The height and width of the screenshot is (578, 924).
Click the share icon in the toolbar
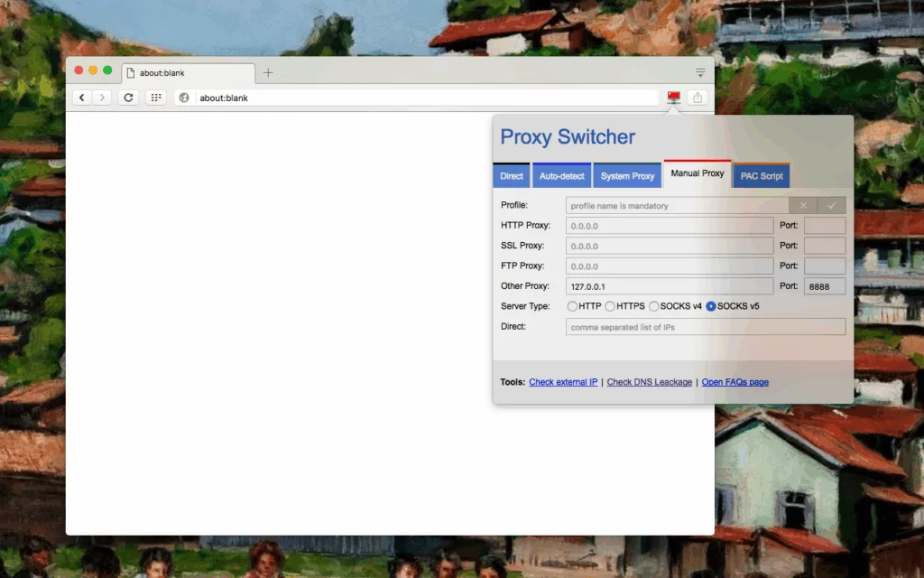coord(697,97)
